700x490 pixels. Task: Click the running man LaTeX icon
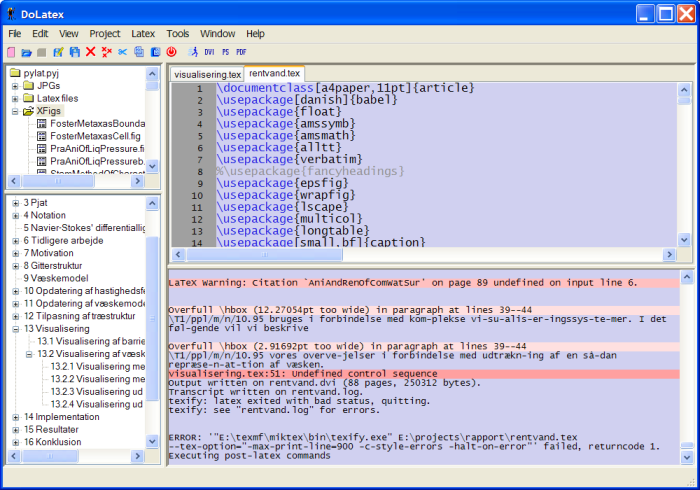pos(192,51)
